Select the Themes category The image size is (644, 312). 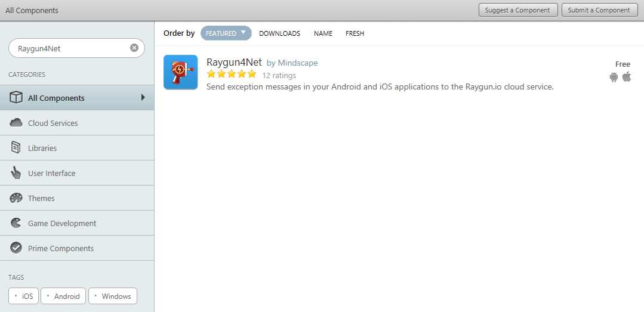point(77,198)
